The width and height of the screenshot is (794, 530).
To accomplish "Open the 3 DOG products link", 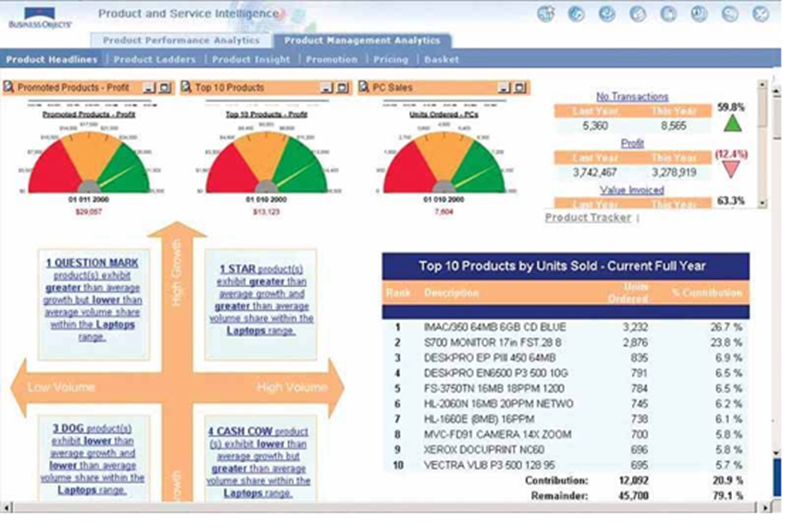I will [92, 459].
